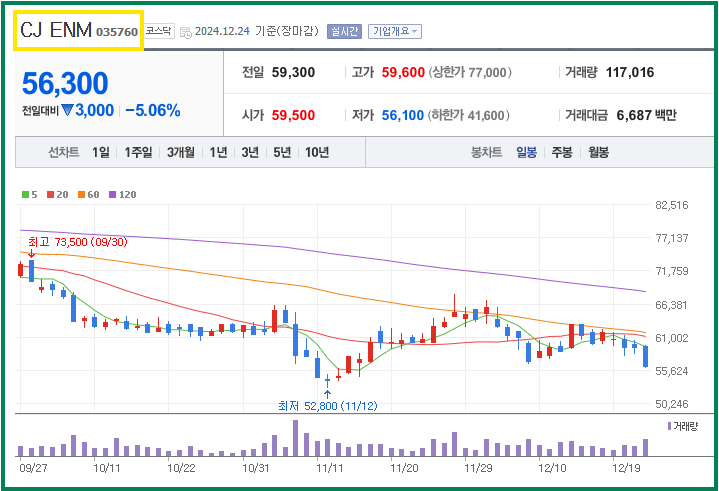Image resolution: width=719 pixels, height=491 pixels.
Task: Click the 09/27 date axis label
Action: pos(33,468)
